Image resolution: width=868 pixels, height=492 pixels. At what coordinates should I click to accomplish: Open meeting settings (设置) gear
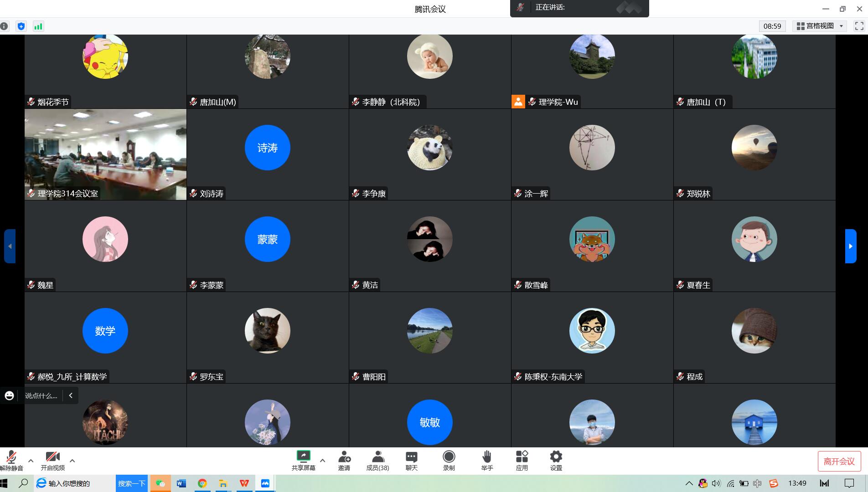556,460
